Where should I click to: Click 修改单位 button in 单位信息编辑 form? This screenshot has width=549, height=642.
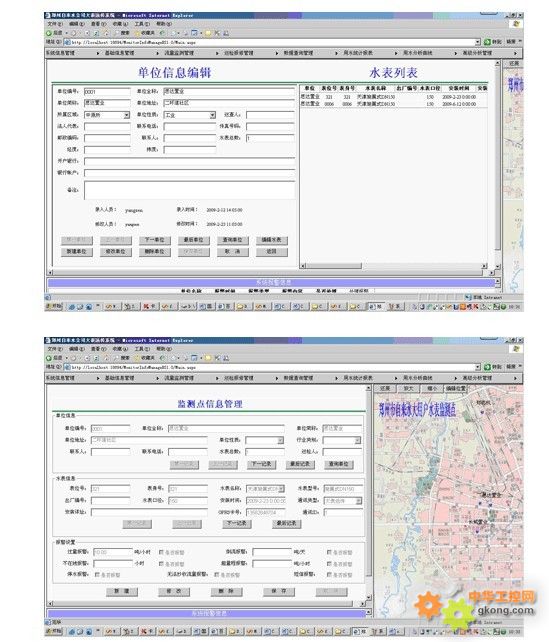(x=116, y=252)
